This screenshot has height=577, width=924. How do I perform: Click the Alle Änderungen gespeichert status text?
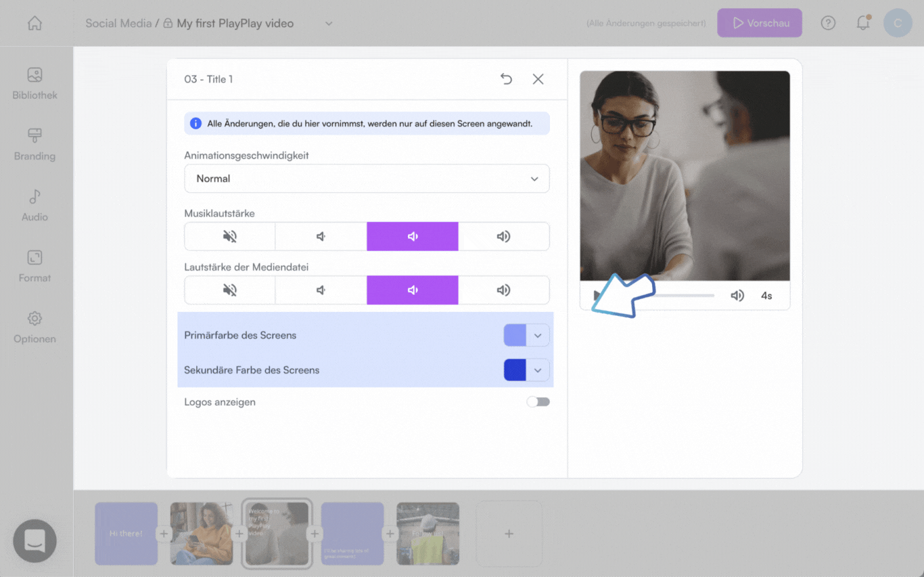tap(646, 23)
